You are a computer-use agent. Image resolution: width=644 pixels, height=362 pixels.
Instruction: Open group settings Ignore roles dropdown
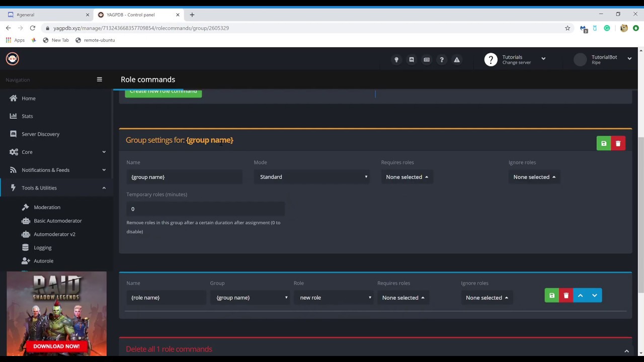[x=534, y=177]
